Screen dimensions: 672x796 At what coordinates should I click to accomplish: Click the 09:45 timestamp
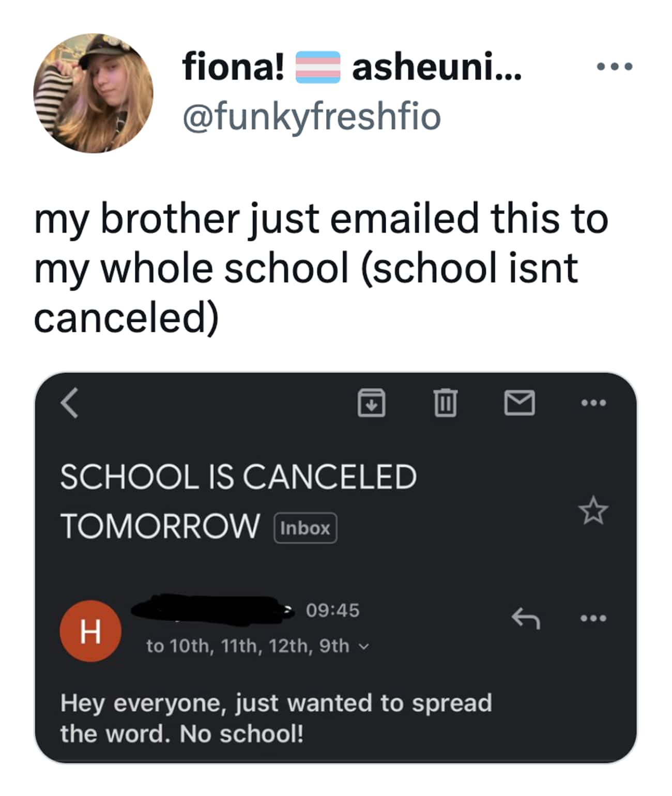click(x=332, y=610)
